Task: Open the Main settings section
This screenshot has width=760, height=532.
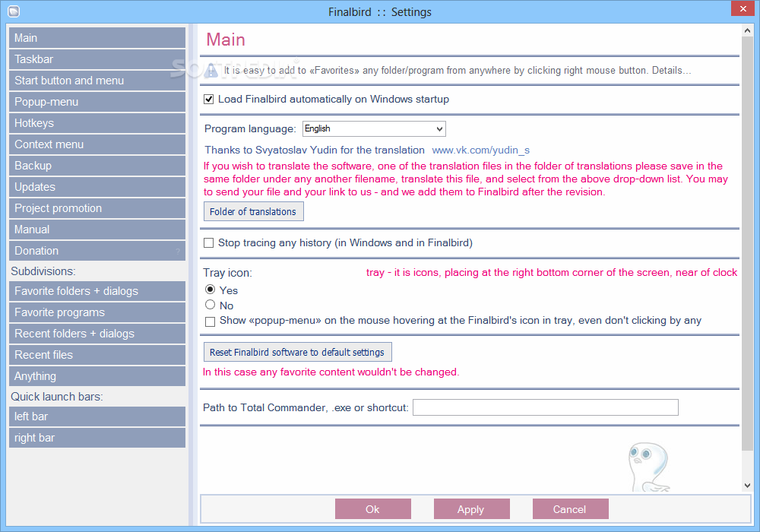Action: coord(97,38)
